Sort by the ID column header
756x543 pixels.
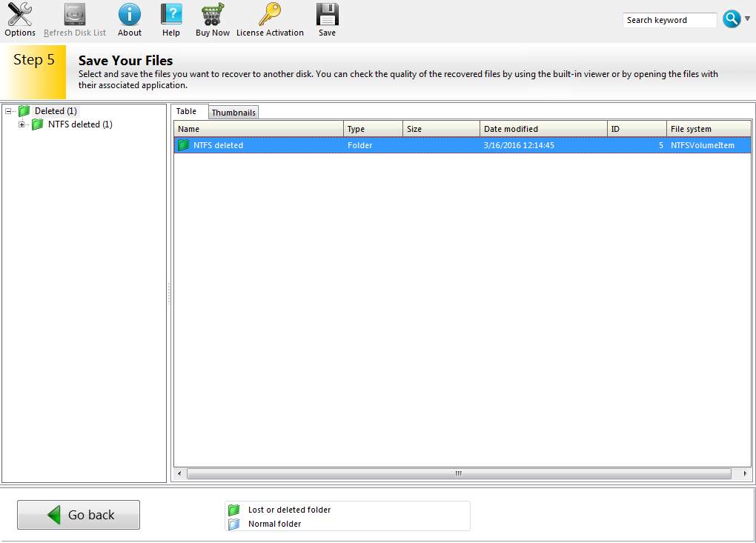point(637,129)
